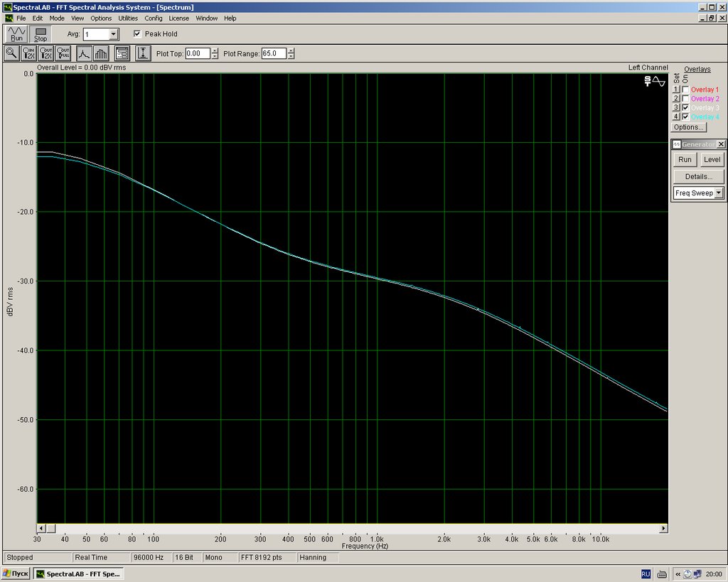Open the SpectraLAB system menu icon
The height and width of the screenshot is (582, 728).
8,7
